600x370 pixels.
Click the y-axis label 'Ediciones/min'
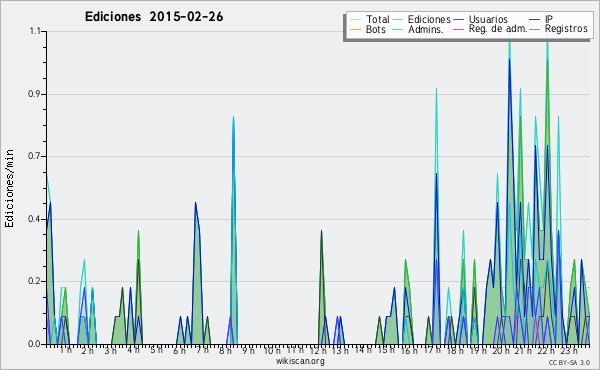coord(10,188)
